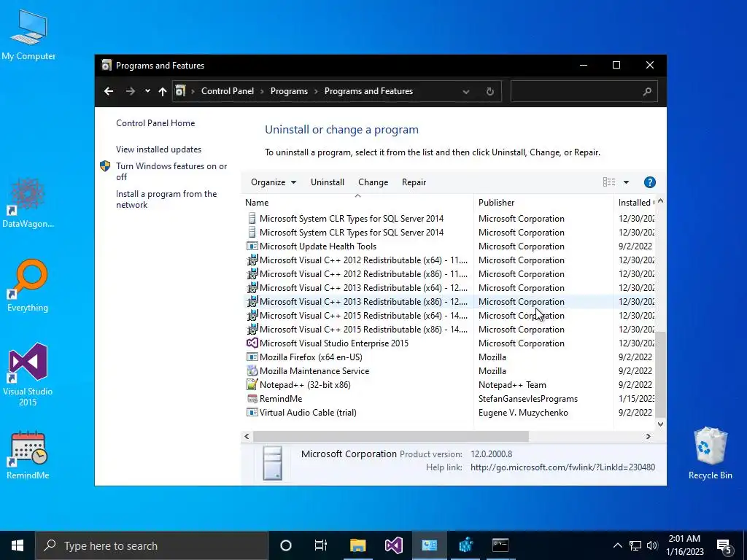747x560 pixels.
Task: Sort by Name column header
Action: click(x=357, y=203)
